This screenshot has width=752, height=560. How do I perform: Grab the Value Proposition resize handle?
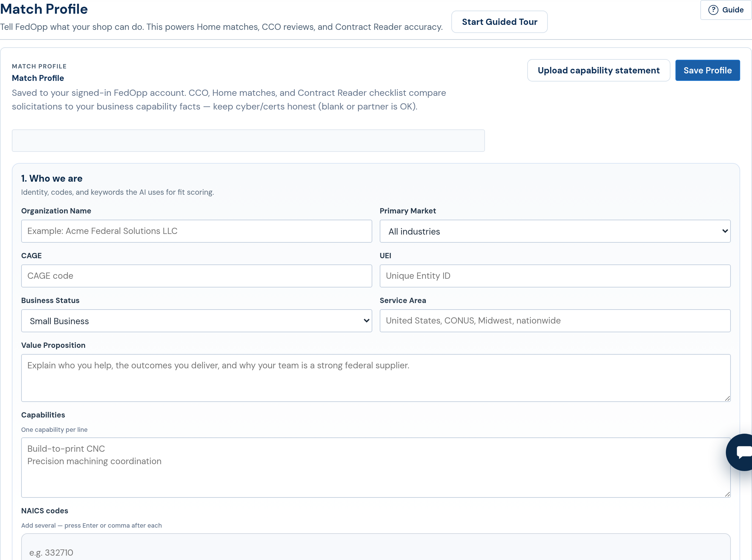[x=727, y=398]
